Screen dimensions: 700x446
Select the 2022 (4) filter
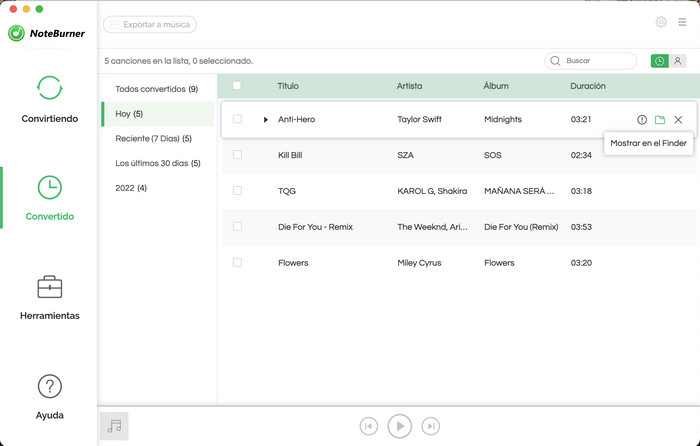point(131,188)
